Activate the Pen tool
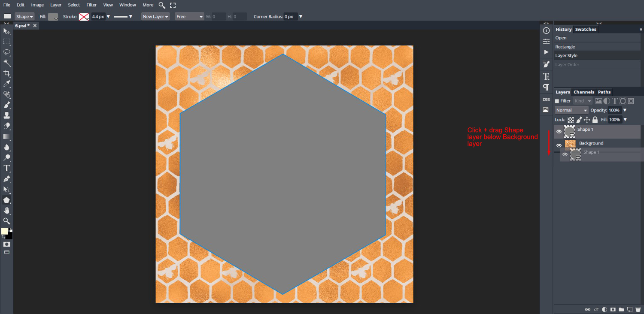The image size is (644, 314). [7, 179]
